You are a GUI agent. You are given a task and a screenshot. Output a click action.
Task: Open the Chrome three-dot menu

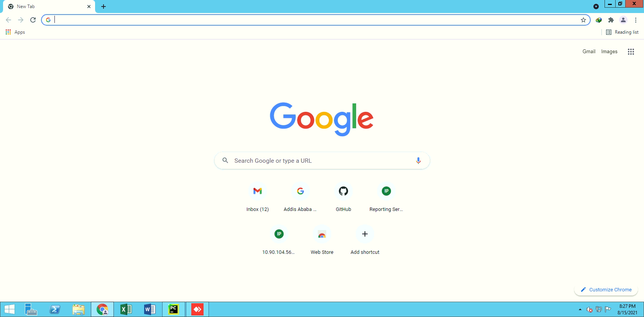(x=636, y=20)
